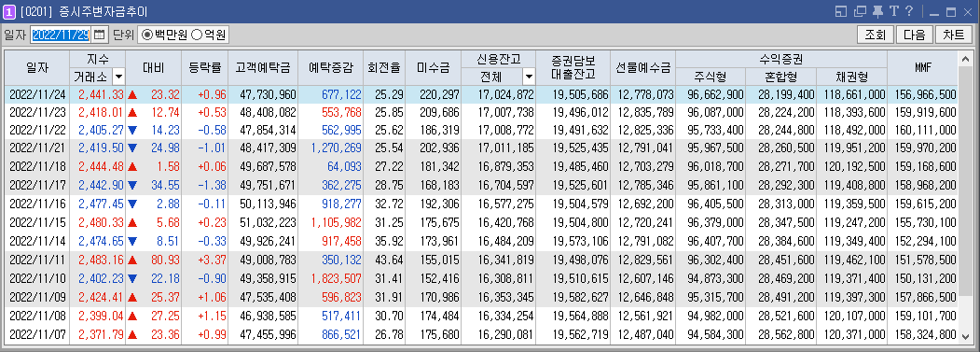Select the 백만원 unit radio button
The width and height of the screenshot is (980, 352).
(x=147, y=35)
